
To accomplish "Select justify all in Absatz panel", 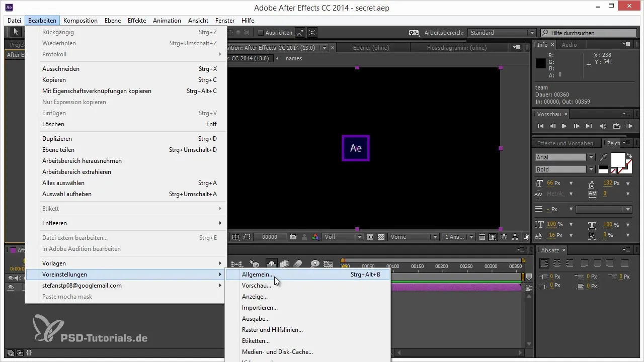I will click(x=625, y=263).
